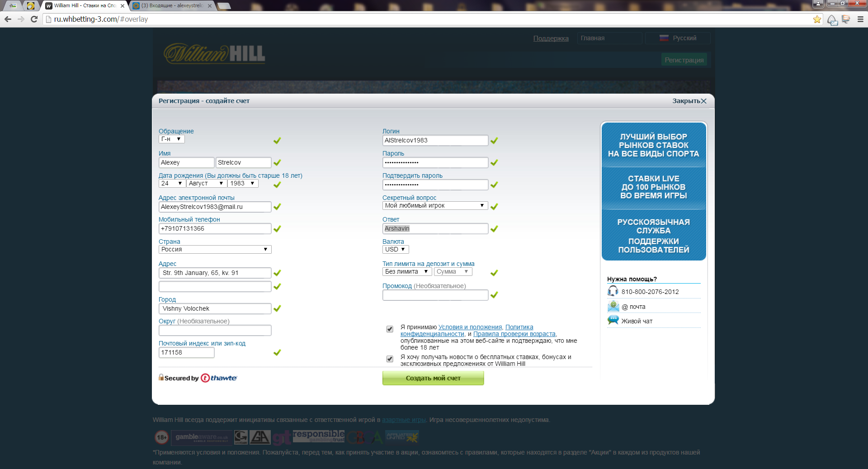Open the Секретный вопрос dropdown
Screen dimensions: 868x469
pyautogui.click(x=435, y=206)
